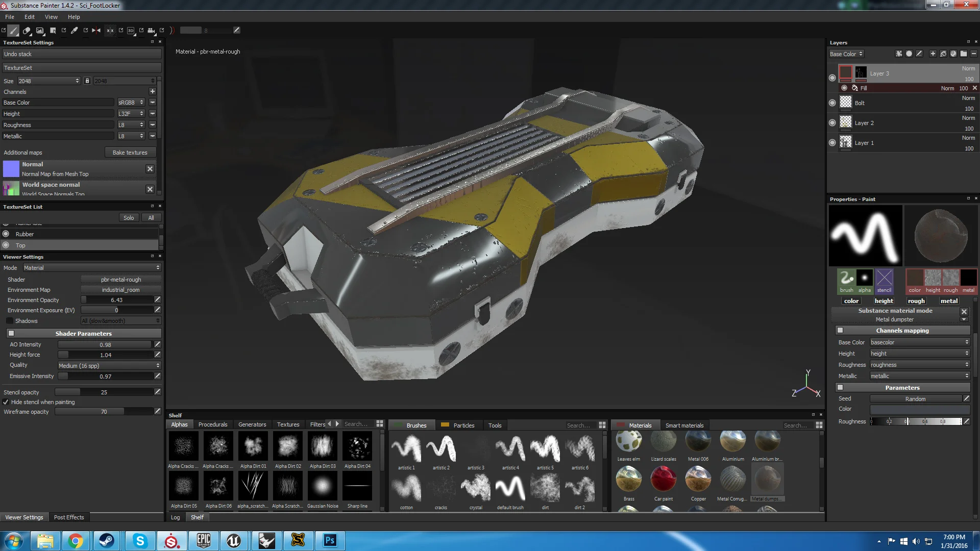Click the Solo button in TextureSet List
Viewport: 980px width, 551px height.
click(129, 218)
